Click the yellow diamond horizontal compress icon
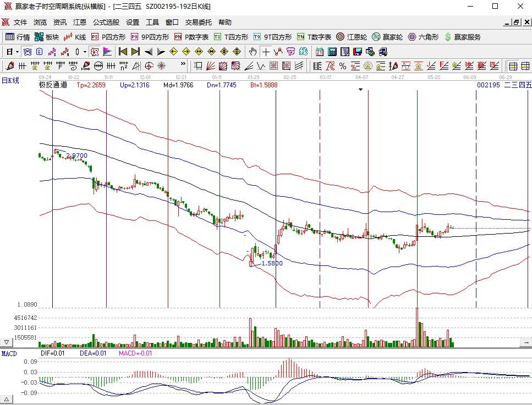The image size is (532, 405). (x=211, y=52)
